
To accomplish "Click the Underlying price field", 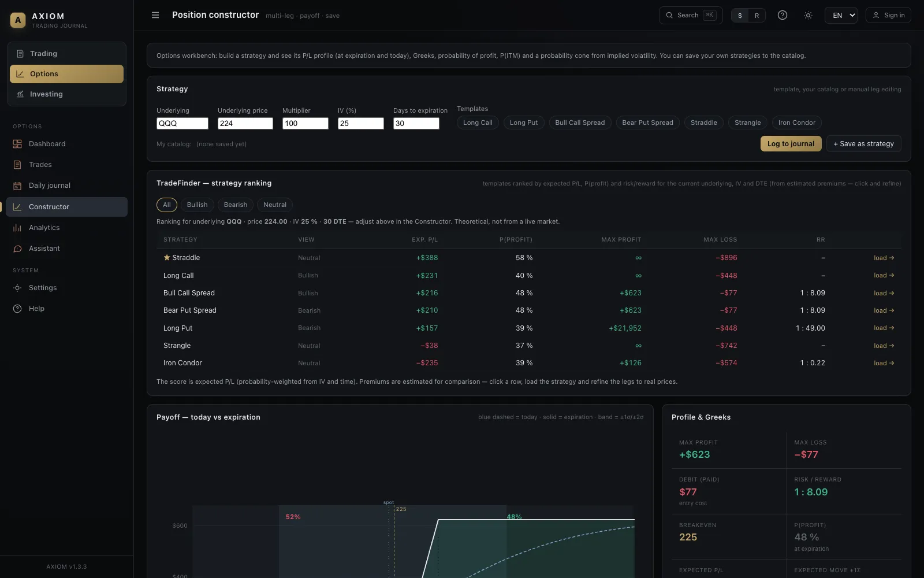I will tap(245, 123).
